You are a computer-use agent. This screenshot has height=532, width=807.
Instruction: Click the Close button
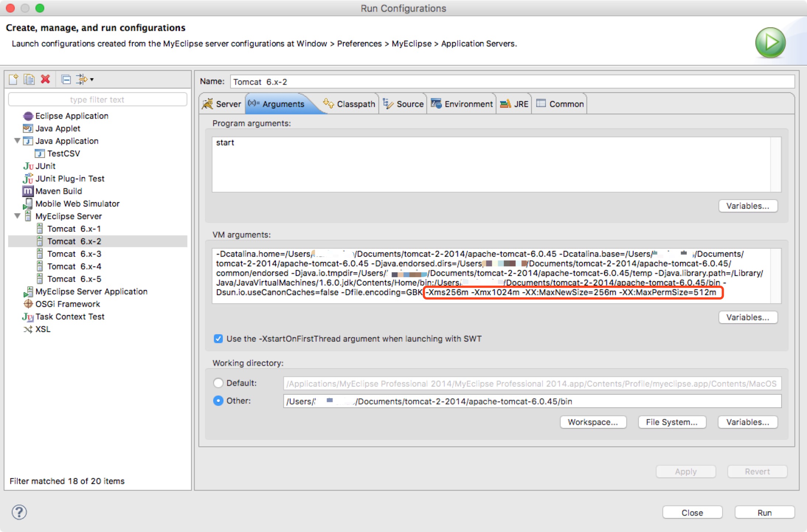click(692, 513)
